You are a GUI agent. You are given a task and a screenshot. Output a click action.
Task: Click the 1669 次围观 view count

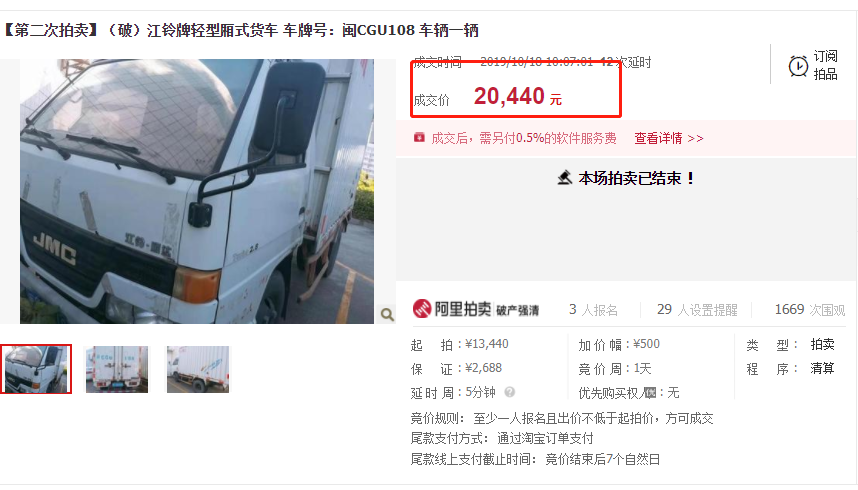pyautogui.click(x=810, y=310)
